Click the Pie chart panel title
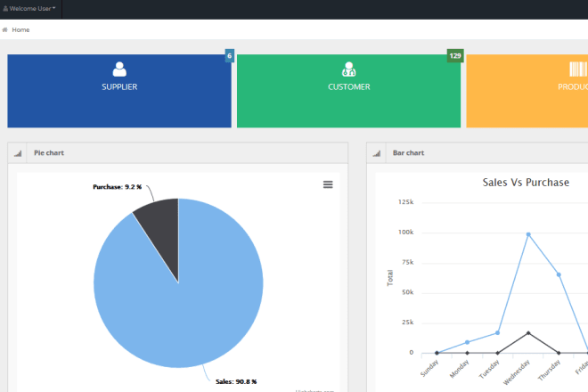This screenshot has width=588, height=392. (49, 152)
